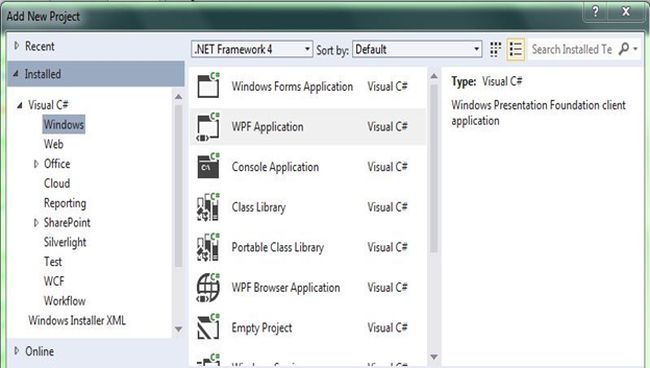650x368 pixels.
Task: Switch to small icons grid view
Action: click(495, 49)
